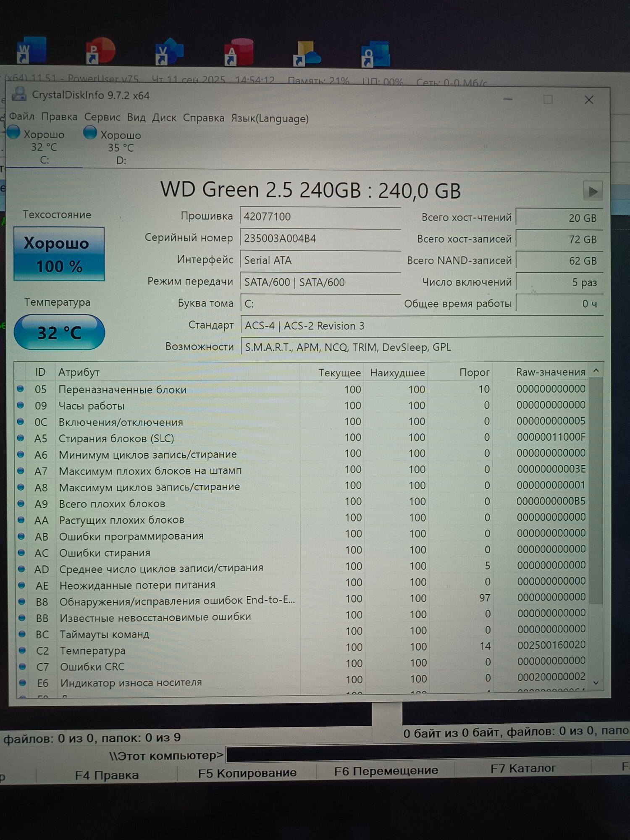Click the Текущее column header
Screen dimensions: 630x840
point(332,373)
